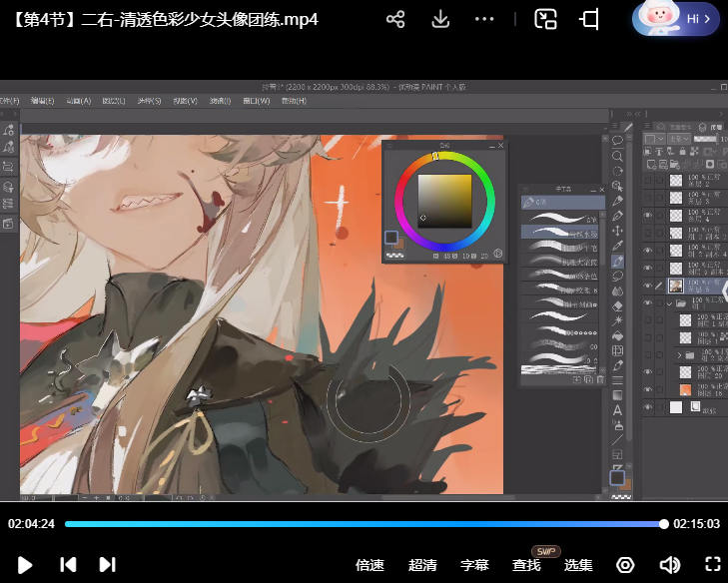The image size is (728, 583).
Task: Toggle subtitles with 字幕 button
Action: 474,565
